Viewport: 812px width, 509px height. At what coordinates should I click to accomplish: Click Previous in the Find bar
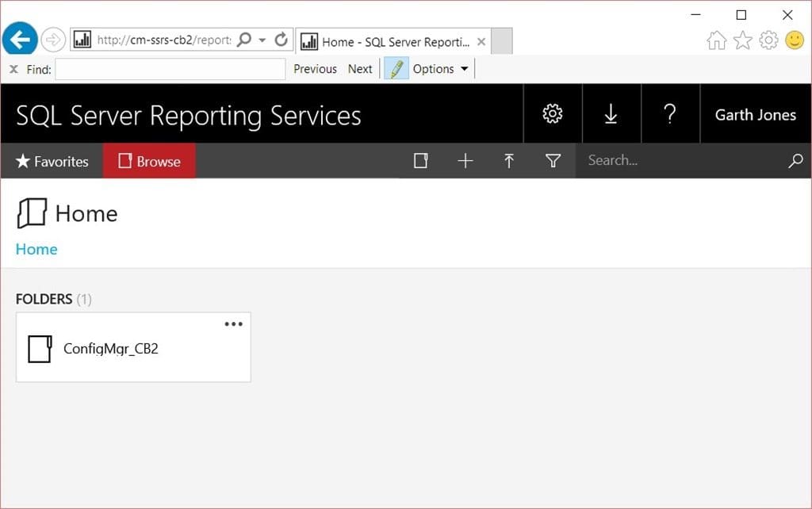[315, 69]
